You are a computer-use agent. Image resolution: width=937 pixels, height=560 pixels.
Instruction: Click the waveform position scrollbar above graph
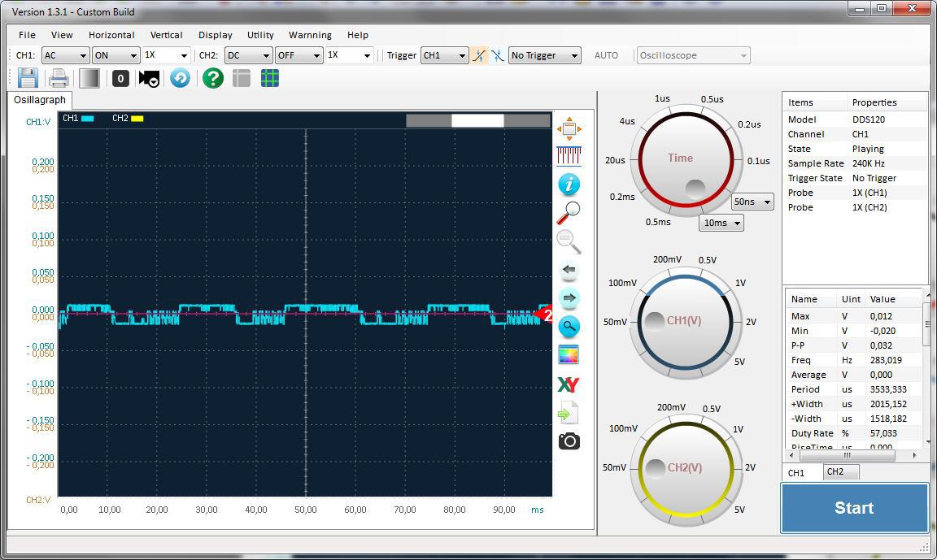click(x=477, y=120)
